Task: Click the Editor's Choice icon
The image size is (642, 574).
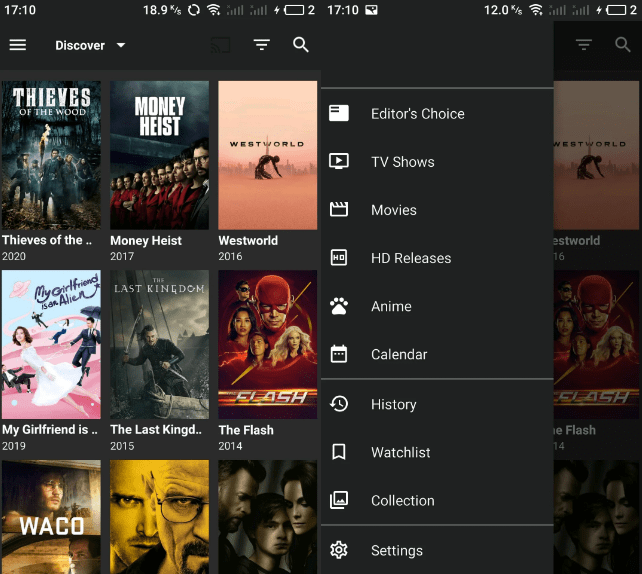Action: point(339,113)
